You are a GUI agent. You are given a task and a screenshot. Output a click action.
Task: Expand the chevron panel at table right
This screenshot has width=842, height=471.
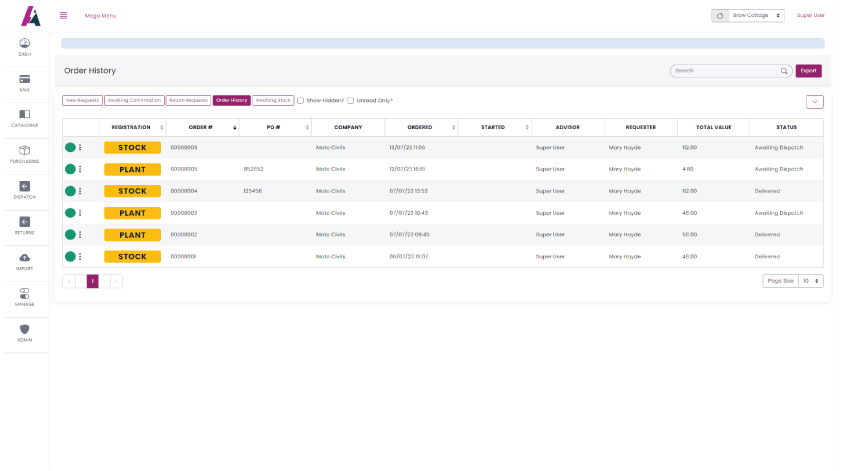pos(815,102)
